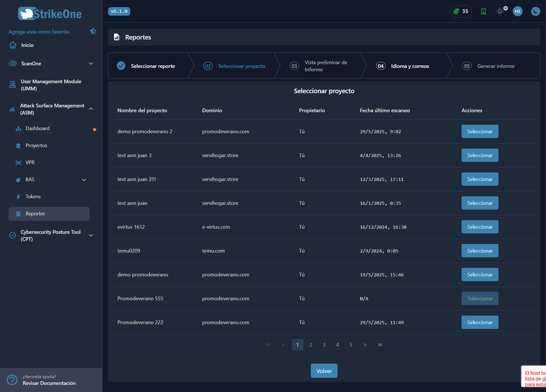The width and height of the screenshot is (546, 392).
Task: Click the Tokens lightning icon
Action: point(18,197)
